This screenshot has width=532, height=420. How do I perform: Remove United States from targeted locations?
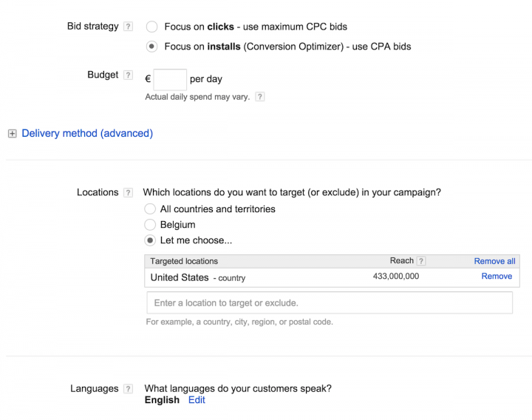497,277
